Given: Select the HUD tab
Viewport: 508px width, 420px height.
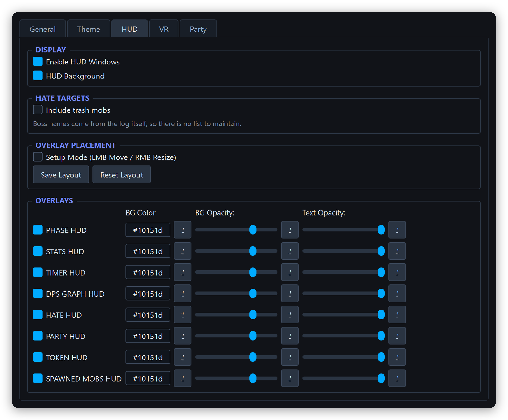Looking at the screenshot, I should tap(130, 29).
